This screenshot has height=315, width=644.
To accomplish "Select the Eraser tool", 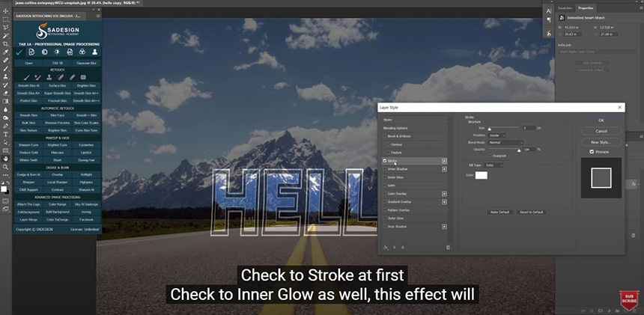I will point(6,93).
